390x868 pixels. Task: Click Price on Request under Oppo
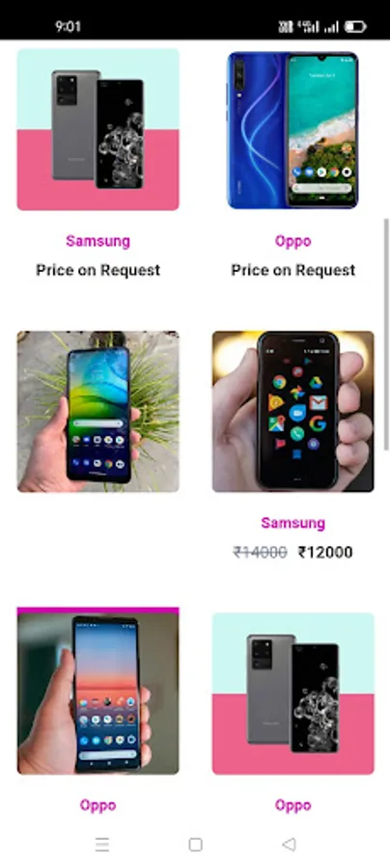pyautogui.click(x=293, y=270)
